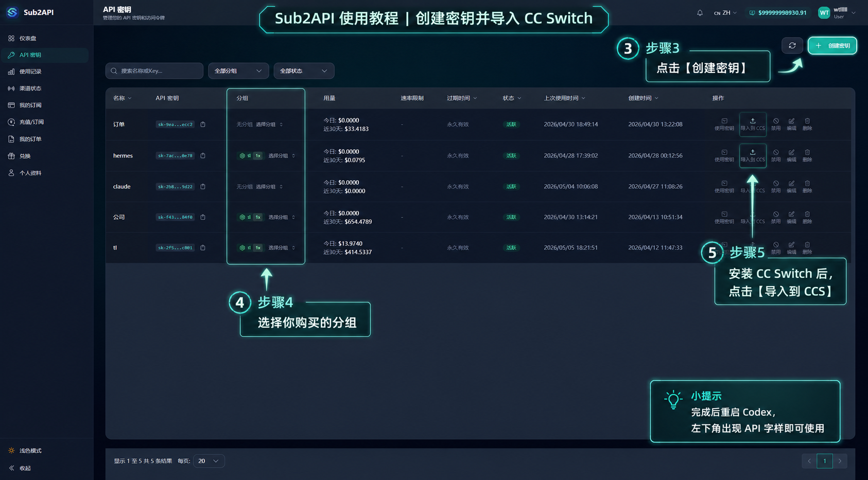Click the account balance $99999998930.91
This screenshot has width=868, height=480.
coord(778,13)
